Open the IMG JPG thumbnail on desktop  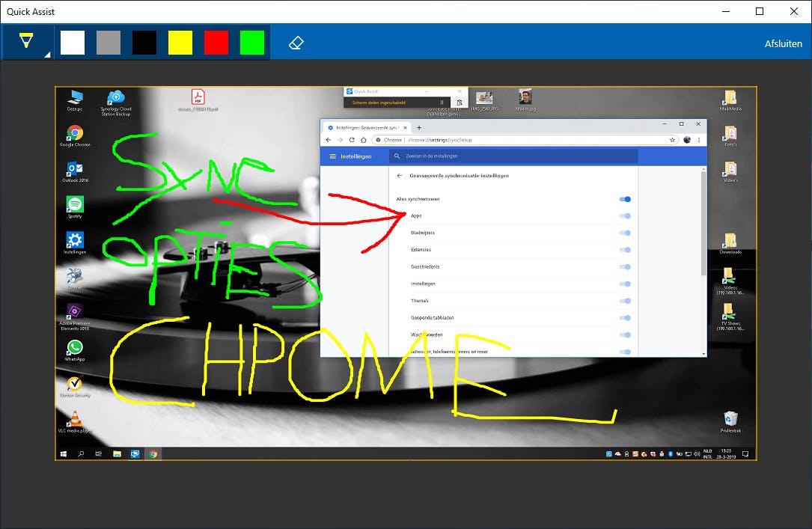[x=484, y=100]
